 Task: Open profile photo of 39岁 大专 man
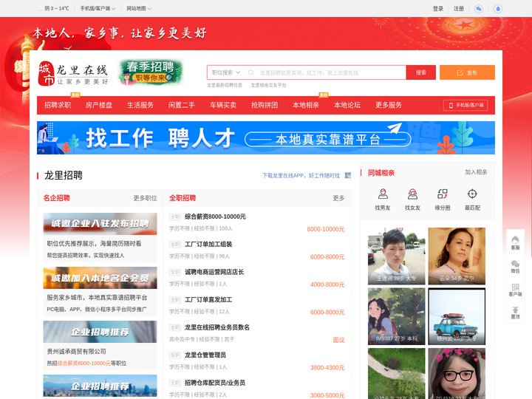tap(396, 256)
